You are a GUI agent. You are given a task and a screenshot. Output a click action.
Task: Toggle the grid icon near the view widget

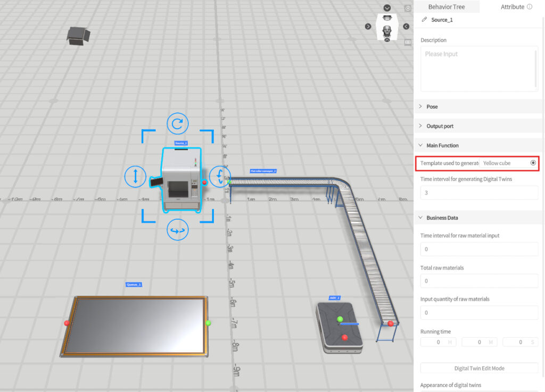408,43
